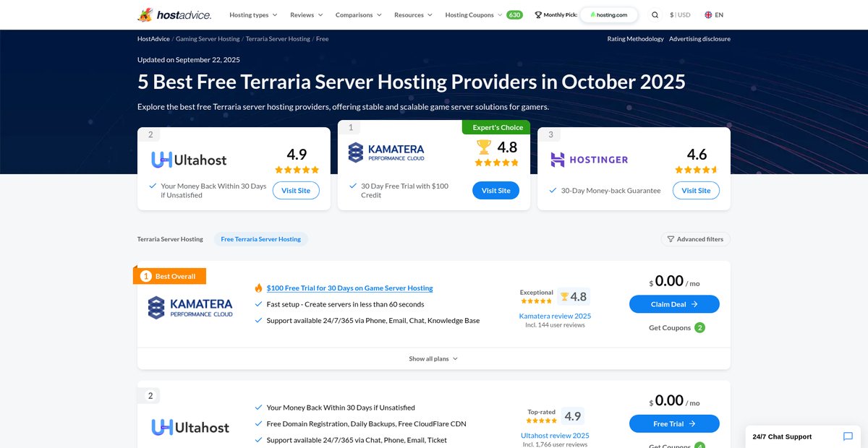Expand the Reviews menu

coord(307,14)
